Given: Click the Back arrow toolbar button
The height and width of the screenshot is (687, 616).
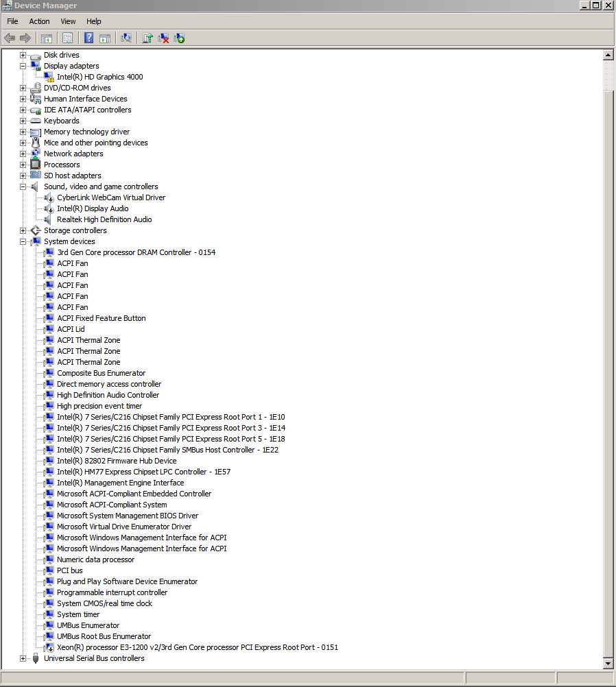Looking at the screenshot, I should click(x=10, y=38).
